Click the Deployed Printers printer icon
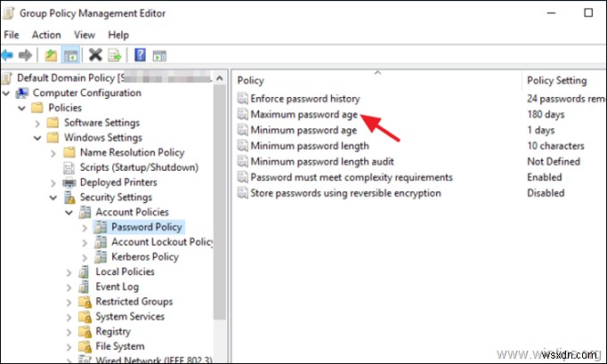607x364 pixels. [70, 182]
